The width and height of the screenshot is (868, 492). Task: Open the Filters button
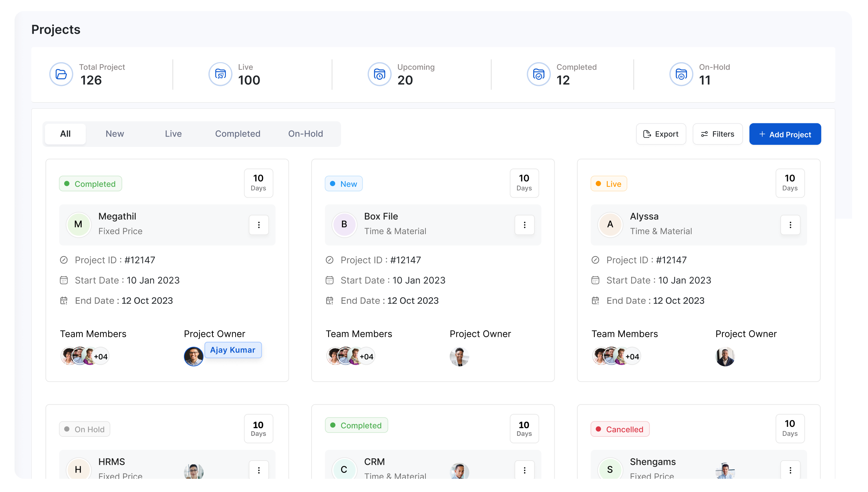tap(717, 134)
